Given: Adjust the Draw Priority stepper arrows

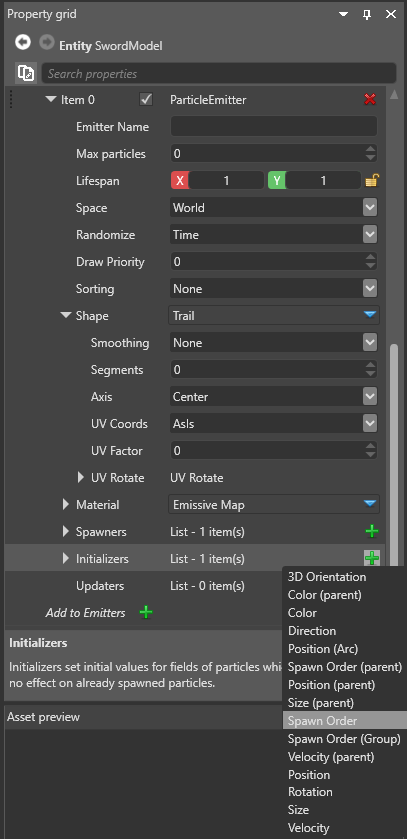Looking at the screenshot, I should coord(371,262).
